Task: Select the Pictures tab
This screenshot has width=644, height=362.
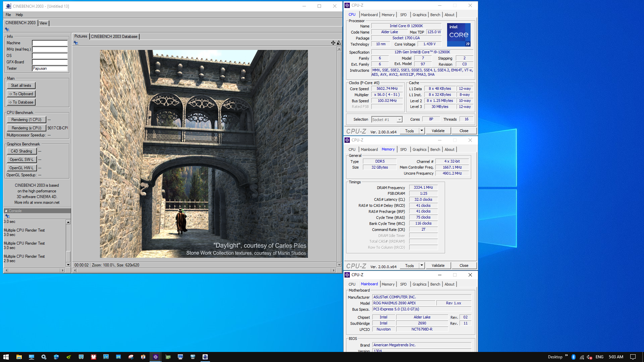Action: [80, 36]
